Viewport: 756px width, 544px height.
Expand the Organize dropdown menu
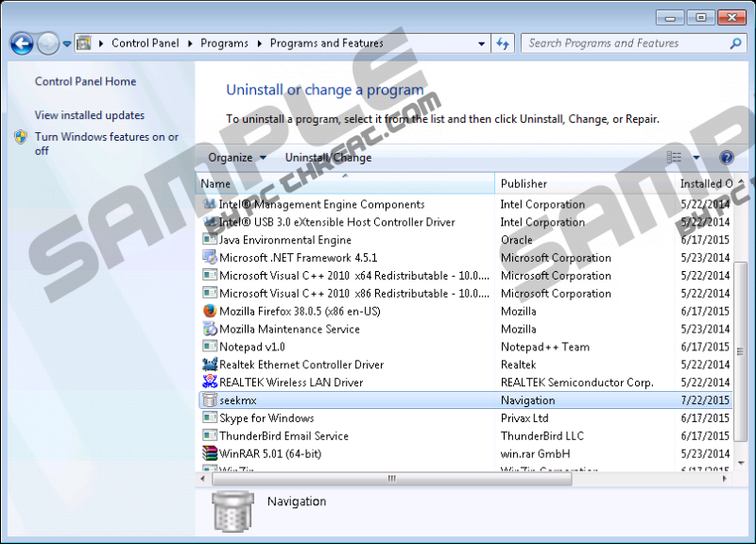pyautogui.click(x=236, y=158)
